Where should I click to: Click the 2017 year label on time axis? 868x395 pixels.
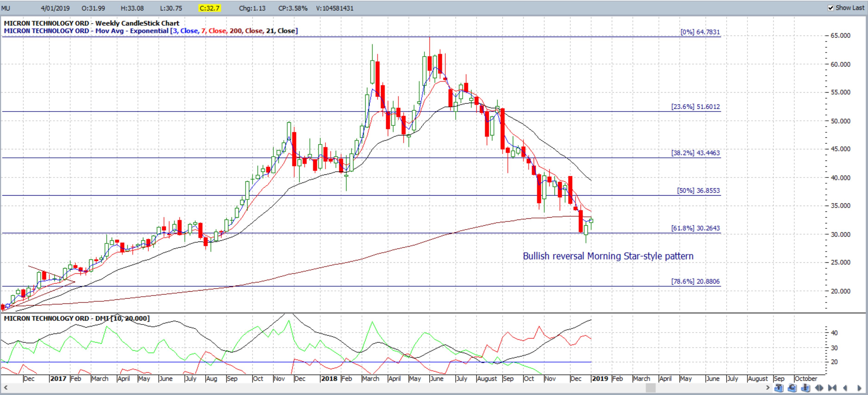click(58, 379)
